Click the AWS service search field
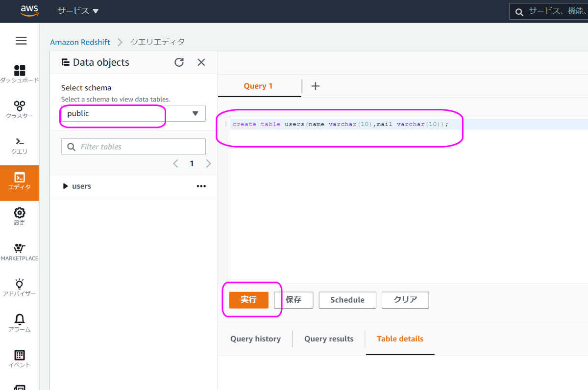The image size is (588, 390). (549, 11)
